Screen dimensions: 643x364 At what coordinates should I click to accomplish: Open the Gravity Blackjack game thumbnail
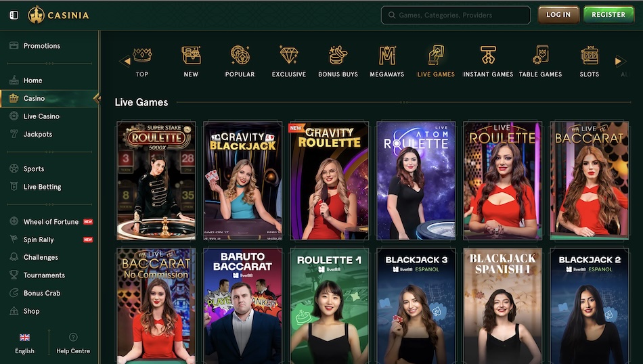pyautogui.click(x=243, y=181)
